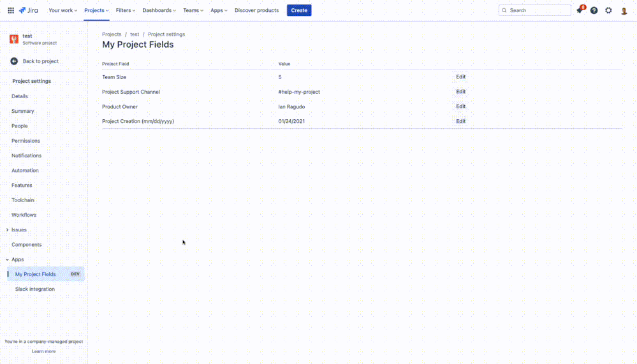Open Automation in project settings
The width and height of the screenshot is (637, 364).
[x=26, y=171]
